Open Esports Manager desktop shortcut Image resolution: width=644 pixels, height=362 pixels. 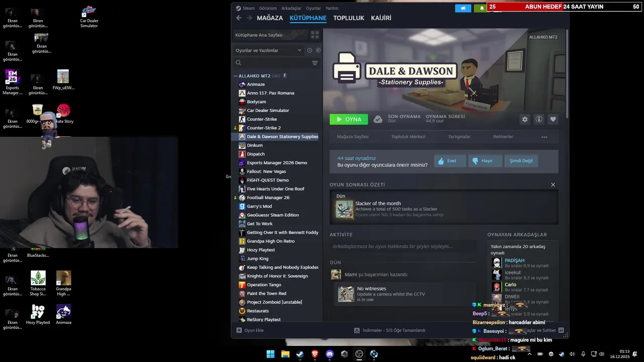point(13,82)
